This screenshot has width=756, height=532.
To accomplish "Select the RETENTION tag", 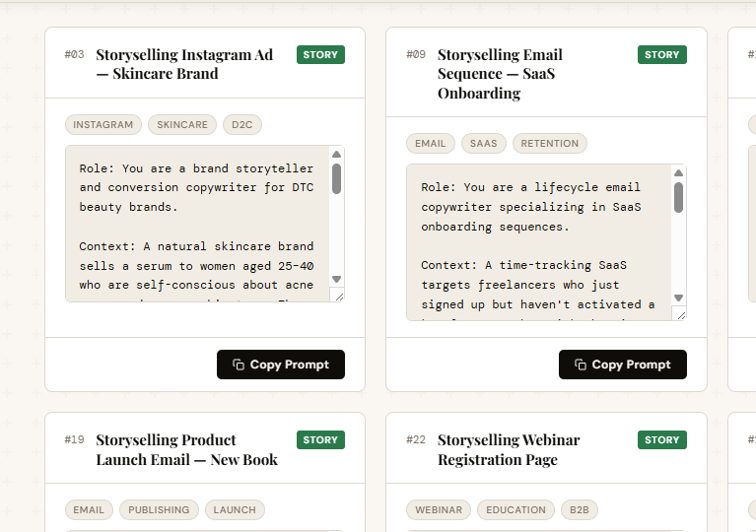I will click(549, 144).
